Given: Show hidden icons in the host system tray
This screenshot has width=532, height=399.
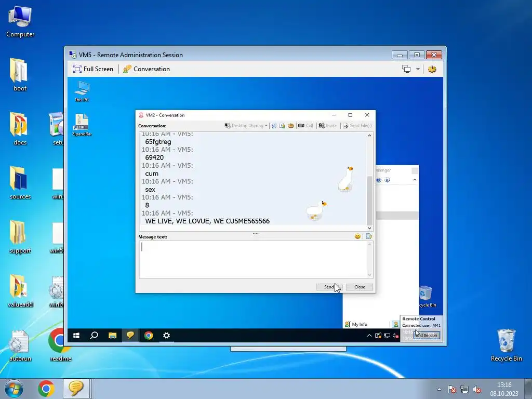Looking at the screenshot, I should 439,389.
